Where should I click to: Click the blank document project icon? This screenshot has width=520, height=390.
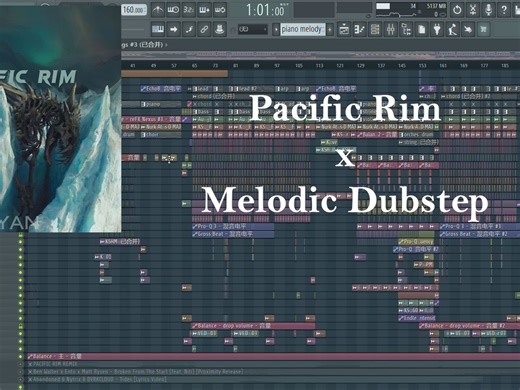point(421,30)
